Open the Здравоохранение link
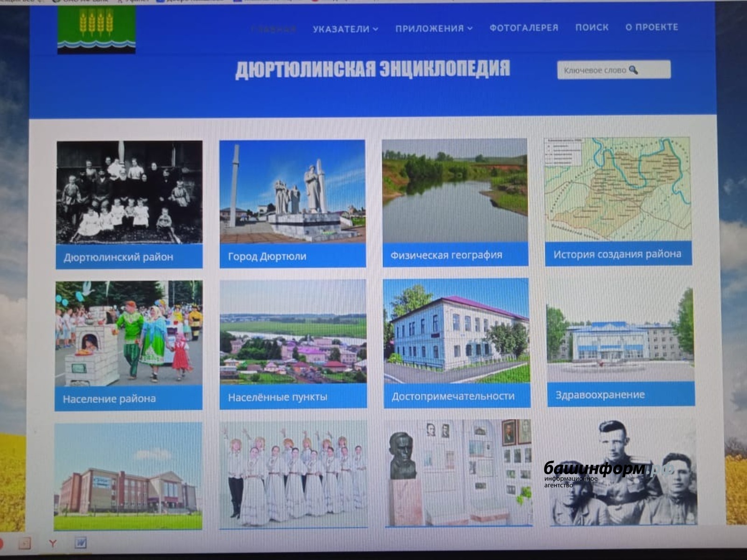Screen dimensions: 747x560 point(600,395)
